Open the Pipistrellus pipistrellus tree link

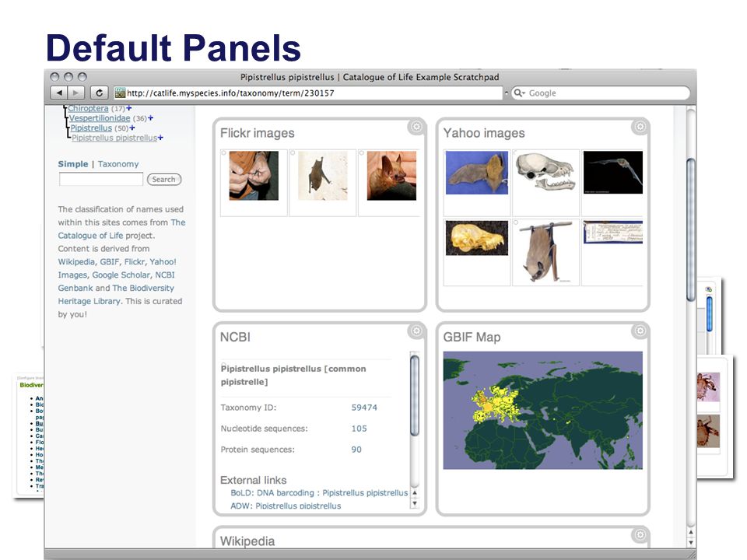pos(114,138)
